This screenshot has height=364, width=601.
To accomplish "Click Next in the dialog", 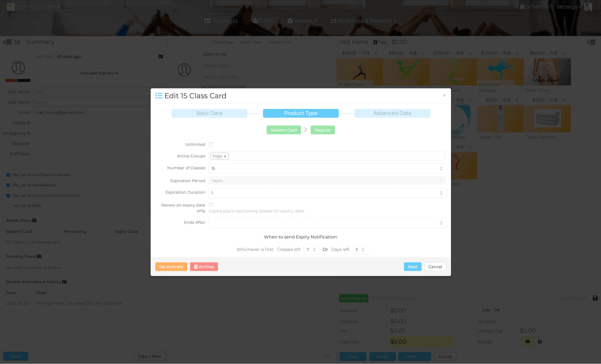I will pyautogui.click(x=413, y=266).
